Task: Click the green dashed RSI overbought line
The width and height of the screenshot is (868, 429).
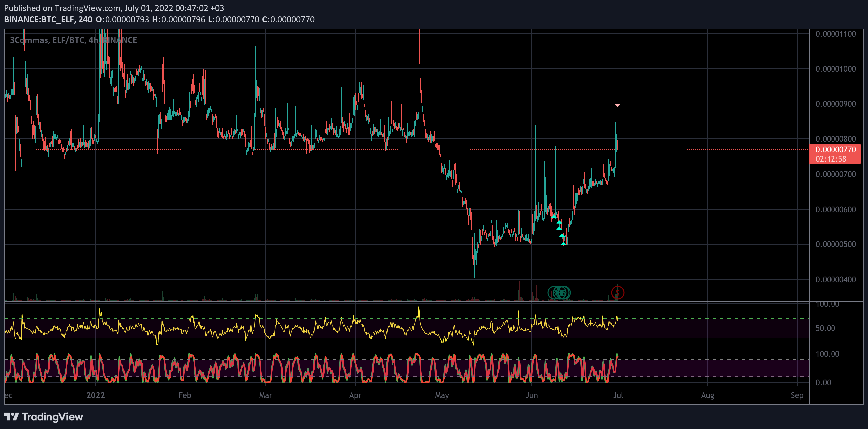Action: [407, 318]
